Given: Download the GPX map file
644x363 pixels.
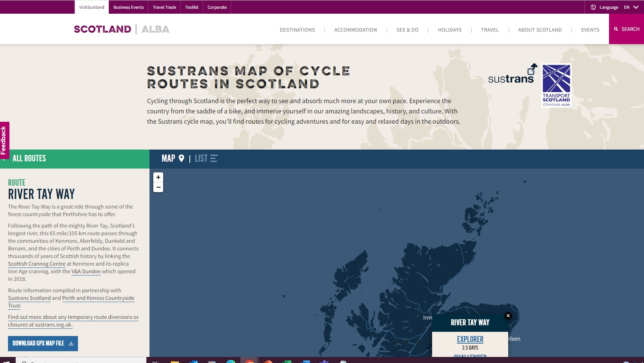Looking at the screenshot, I should [x=43, y=343].
